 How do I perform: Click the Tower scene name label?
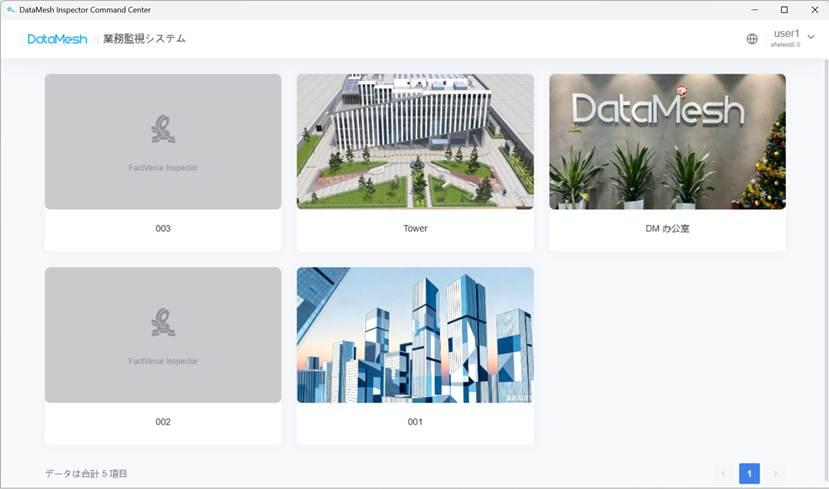pos(415,229)
